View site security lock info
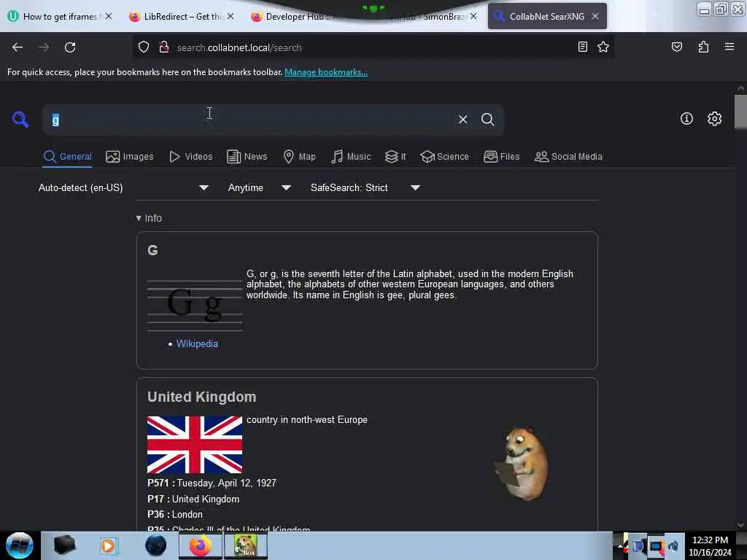 click(164, 47)
